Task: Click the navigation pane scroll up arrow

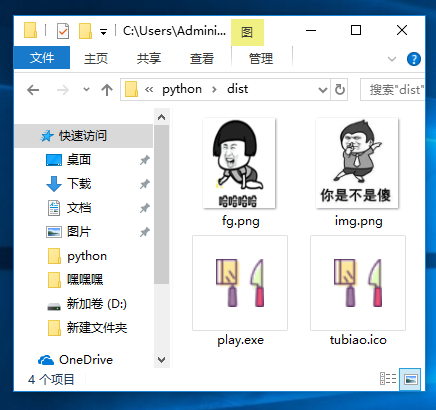Action: 162,117
